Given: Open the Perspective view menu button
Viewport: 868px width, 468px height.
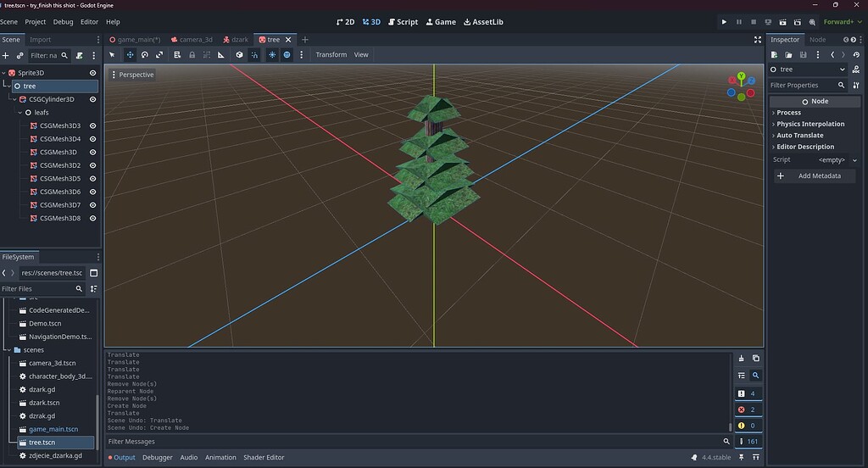Looking at the screenshot, I should pyautogui.click(x=132, y=75).
